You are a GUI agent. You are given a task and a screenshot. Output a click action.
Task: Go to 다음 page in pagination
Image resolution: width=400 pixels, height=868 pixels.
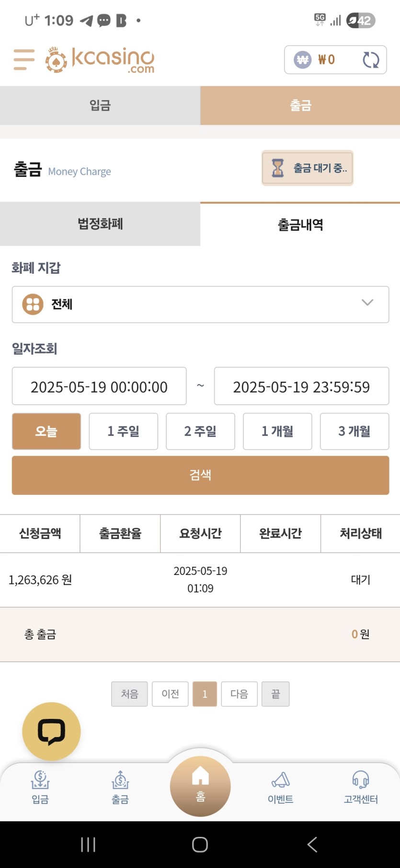[x=239, y=694]
